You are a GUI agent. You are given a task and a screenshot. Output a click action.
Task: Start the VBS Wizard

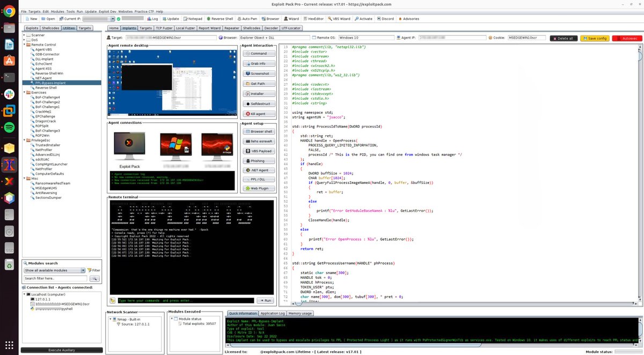pyautogui.click(x=339, y=18)
